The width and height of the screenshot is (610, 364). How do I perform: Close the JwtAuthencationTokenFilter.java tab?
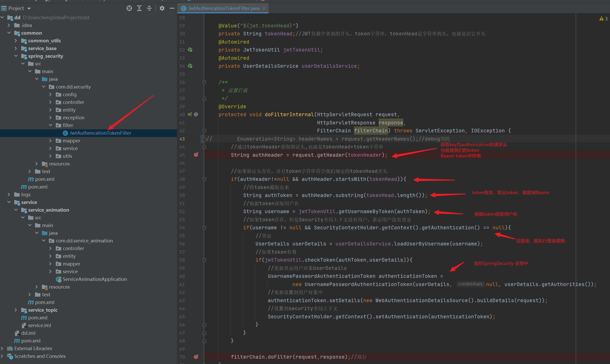tap(264, 8)
